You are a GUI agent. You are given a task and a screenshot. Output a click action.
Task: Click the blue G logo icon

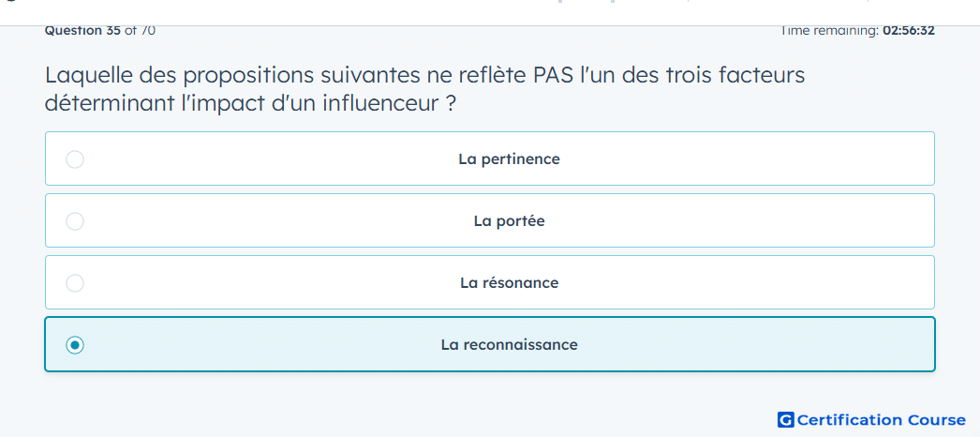786,419
